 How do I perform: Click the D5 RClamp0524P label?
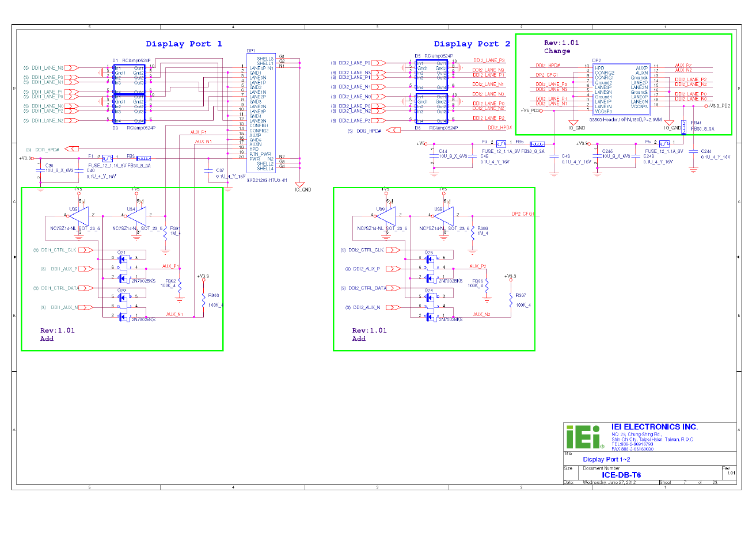[x=434, y=56]
